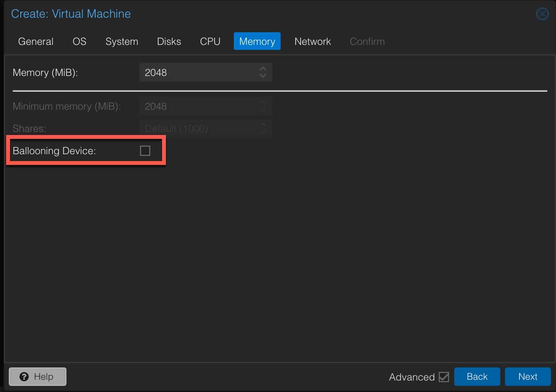Click the question mark Help icon
The height and width of the screenshot is (392, 556).
[24, 377]
